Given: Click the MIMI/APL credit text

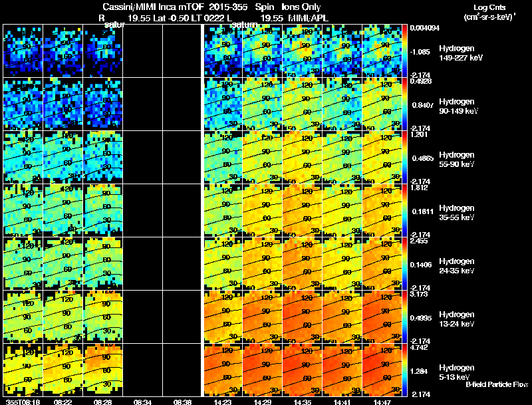Looking at the screenshot, I should tap(308, 19).
